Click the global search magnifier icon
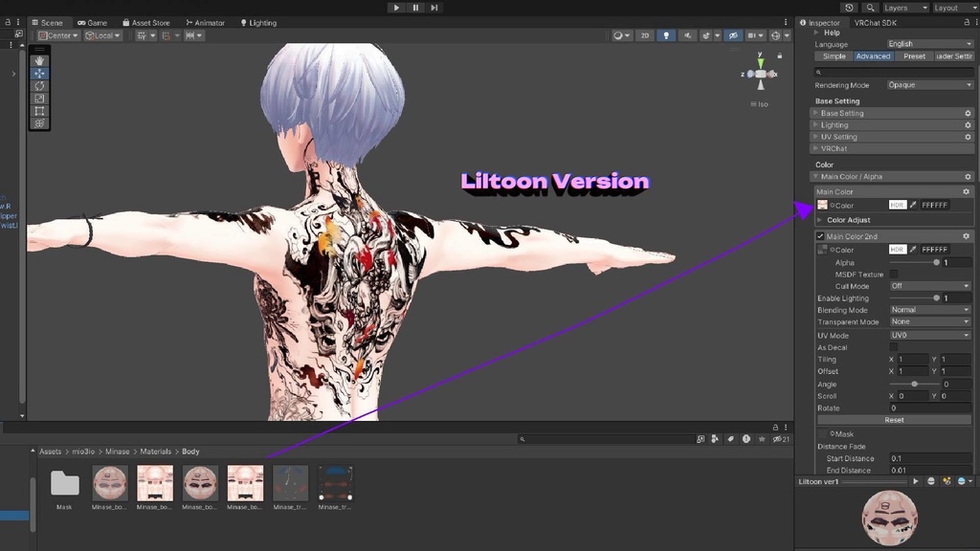Image resolution: width=980 pixels, height=551 pixels. [870, 8]
